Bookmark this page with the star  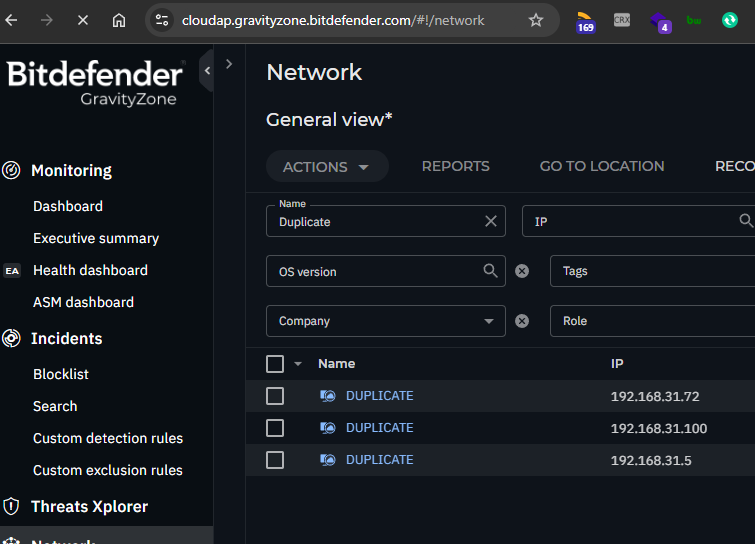(x=535, y=20)
